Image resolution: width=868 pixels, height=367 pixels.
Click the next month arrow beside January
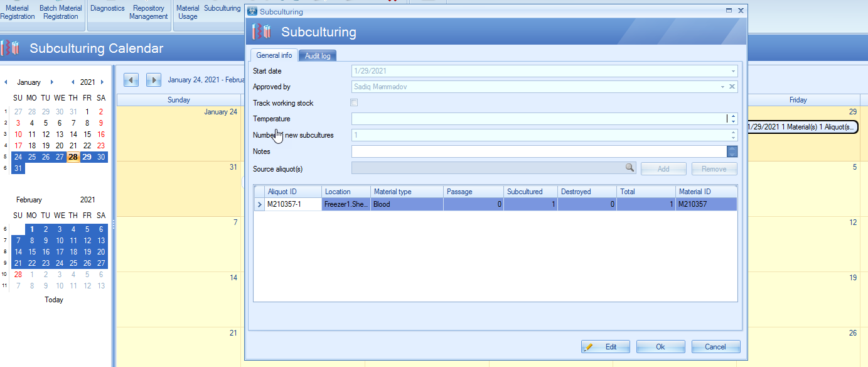pyautogui.click(x=51, y=82)
